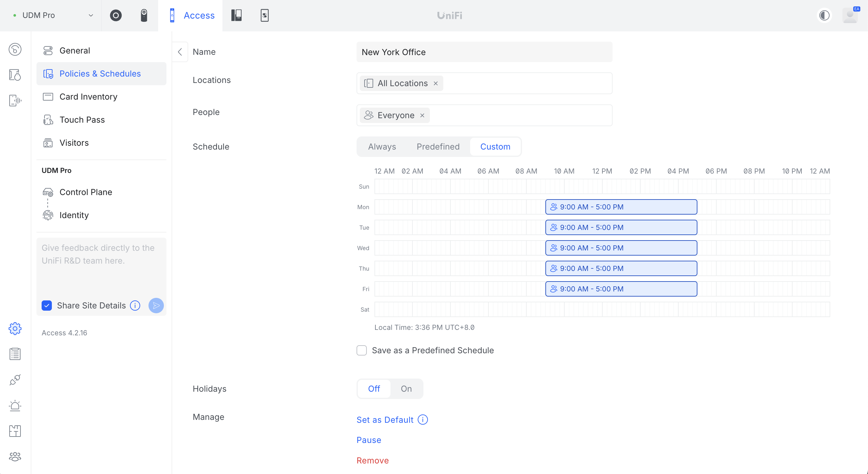Select Wednesday 9:00 AM - 5:00 PM time block
The height and width of the screenshot is (474, 868).
[x=621, y=248]
